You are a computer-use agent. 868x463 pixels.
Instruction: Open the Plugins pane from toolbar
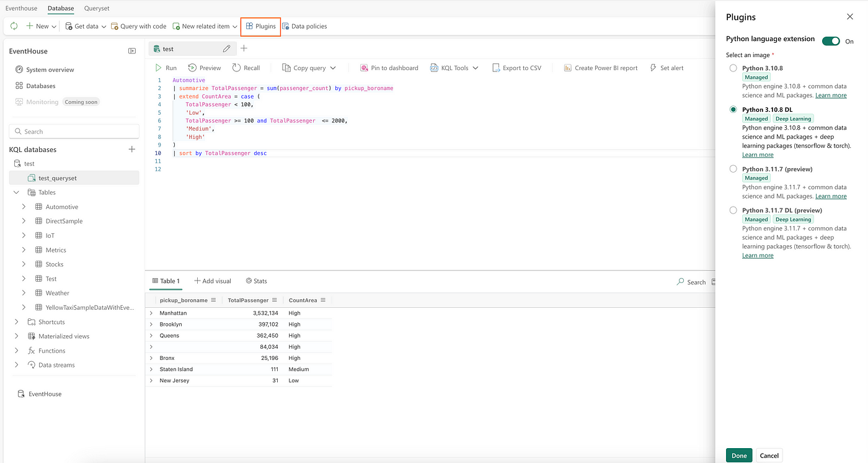pos(260,26)
